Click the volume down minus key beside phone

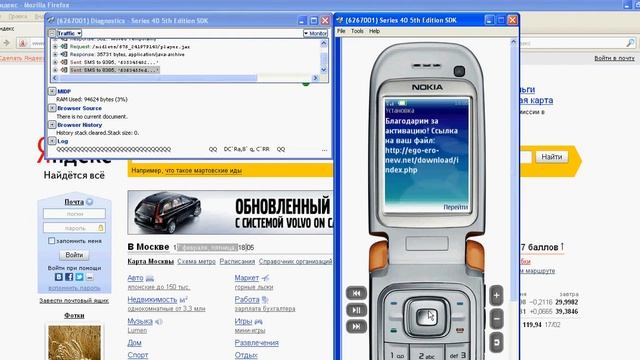coord(496,319)
